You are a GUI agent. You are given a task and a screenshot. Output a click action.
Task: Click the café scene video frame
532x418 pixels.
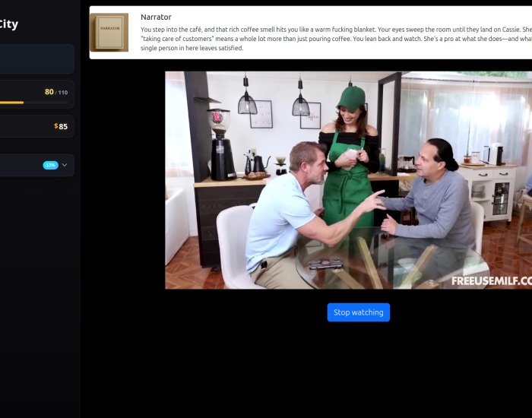[348, 180]
